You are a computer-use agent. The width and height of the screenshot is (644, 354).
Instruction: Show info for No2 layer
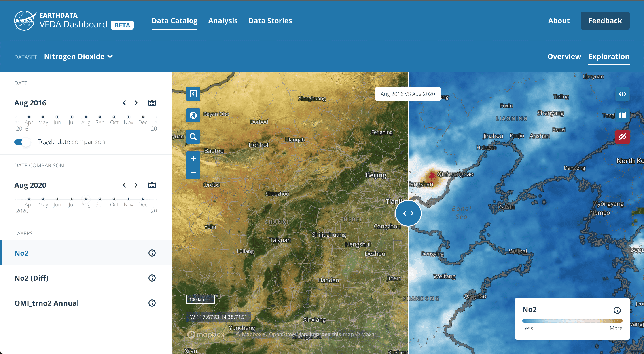(x=152, y=253)
